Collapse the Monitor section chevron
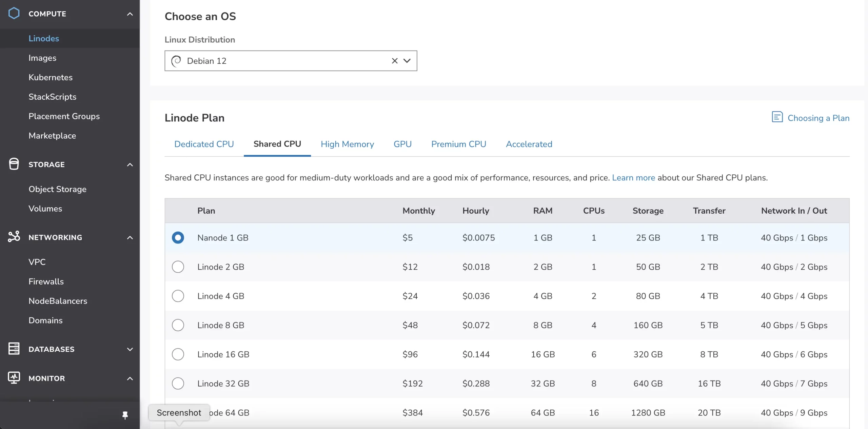Image resolution: width=868 pixels, height=429 pixels. pyautogui.click(x=130, y=378)
